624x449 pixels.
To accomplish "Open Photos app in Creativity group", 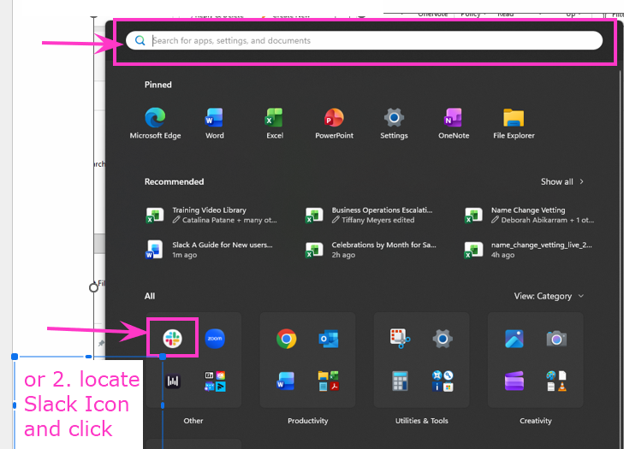I will click(x=514, y=339).
